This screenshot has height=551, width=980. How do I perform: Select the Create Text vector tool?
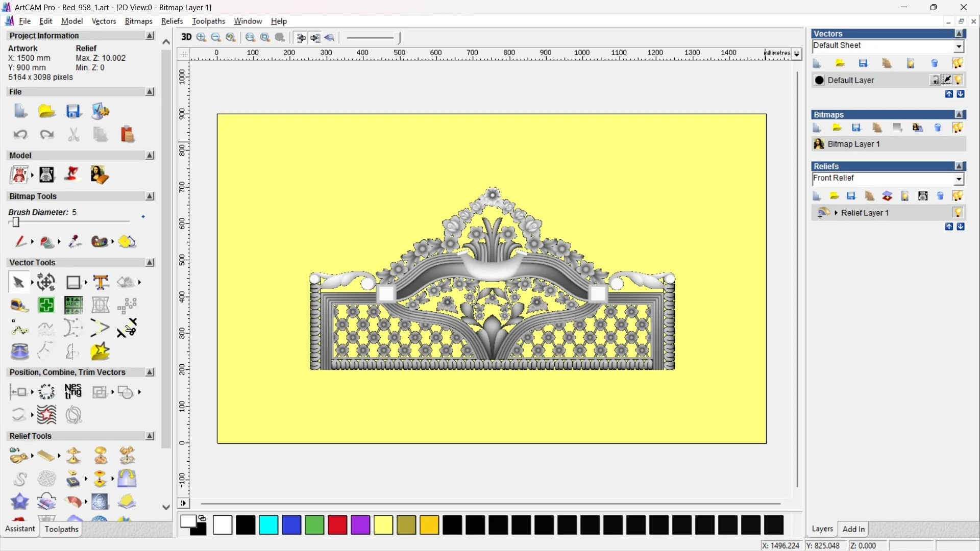click(x=101, y=282)
